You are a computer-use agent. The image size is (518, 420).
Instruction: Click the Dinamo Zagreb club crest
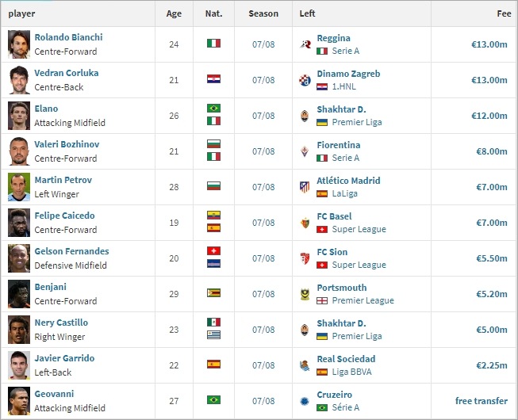pos(305,80)
